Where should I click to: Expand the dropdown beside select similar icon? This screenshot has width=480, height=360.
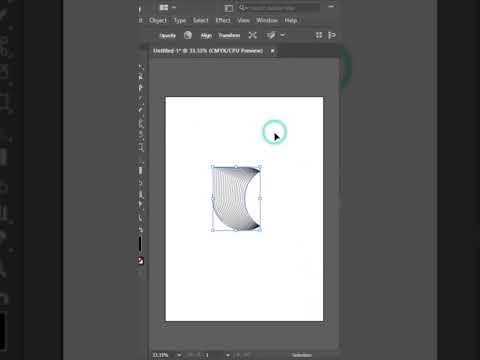pyautogui.click(x=283, y=35)
